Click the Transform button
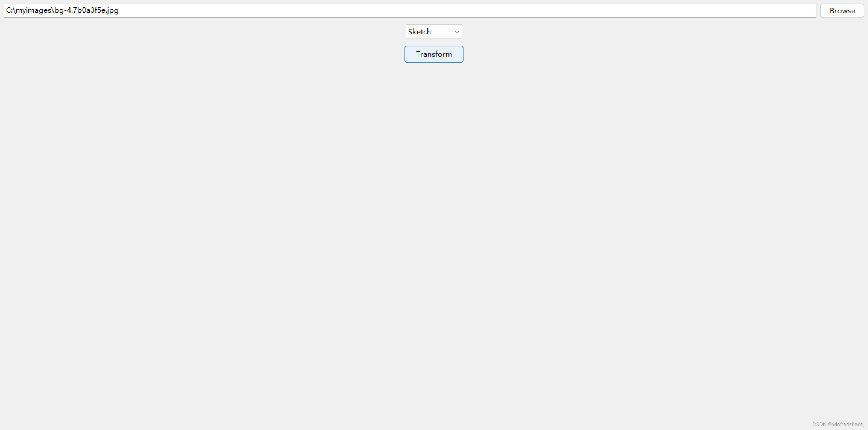The width and height of the screenshot is (868, 430). click(x=434, y=54)
